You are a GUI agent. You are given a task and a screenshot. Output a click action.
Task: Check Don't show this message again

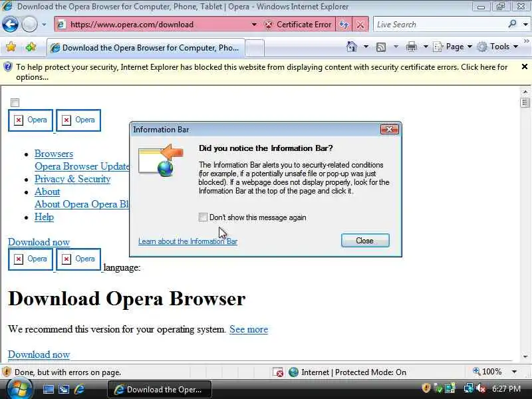click(203, 217)
